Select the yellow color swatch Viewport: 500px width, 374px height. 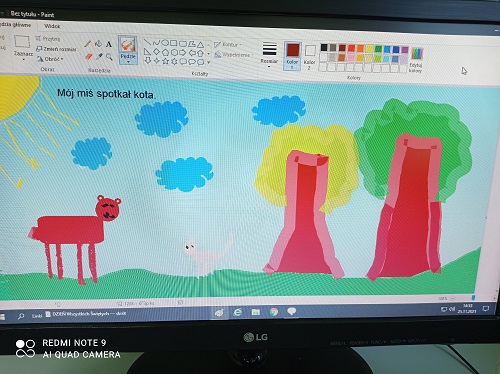[x=369, y=49]
